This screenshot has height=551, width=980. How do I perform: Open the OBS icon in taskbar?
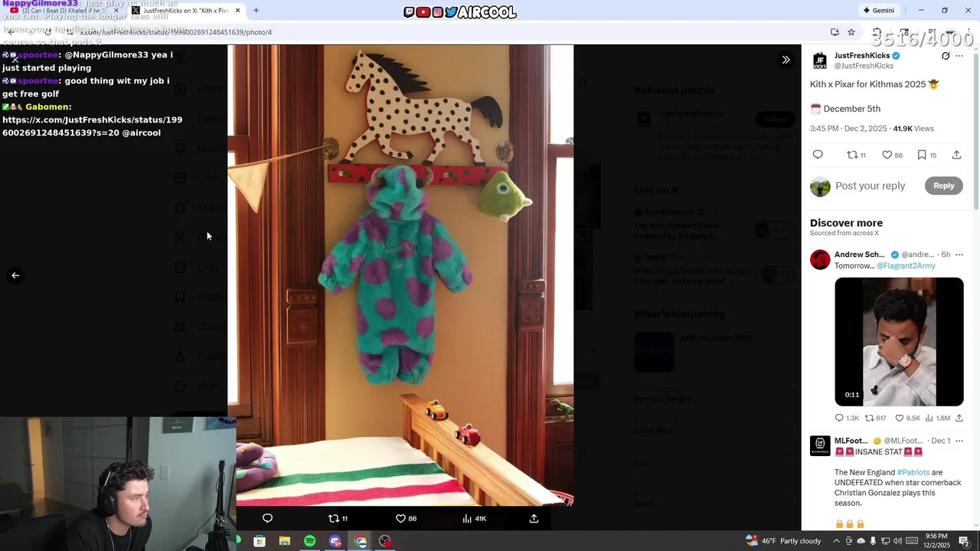point(385,541)
